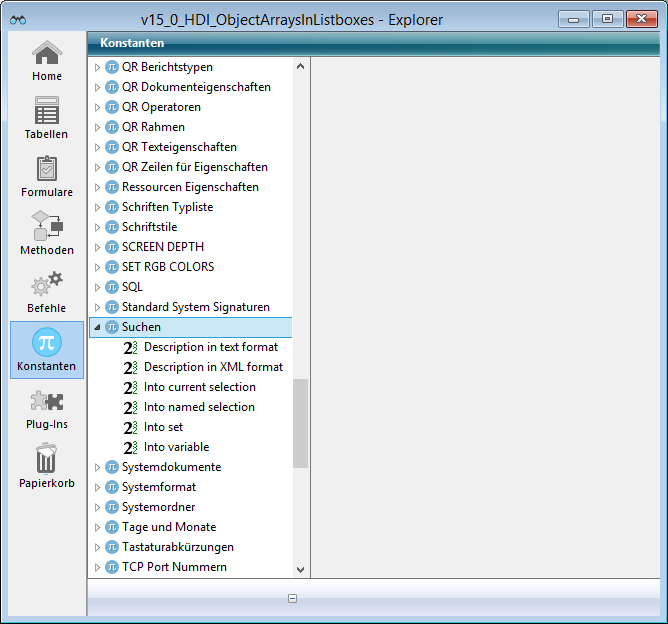
Task: Open the Befehle gears icon
Action: [x=46, y=285]
